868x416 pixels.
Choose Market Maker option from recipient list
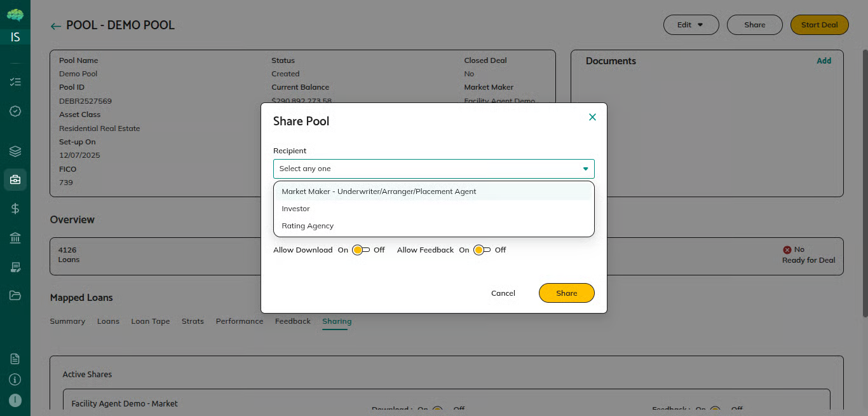pyautogui.click(x=379, y=191)
